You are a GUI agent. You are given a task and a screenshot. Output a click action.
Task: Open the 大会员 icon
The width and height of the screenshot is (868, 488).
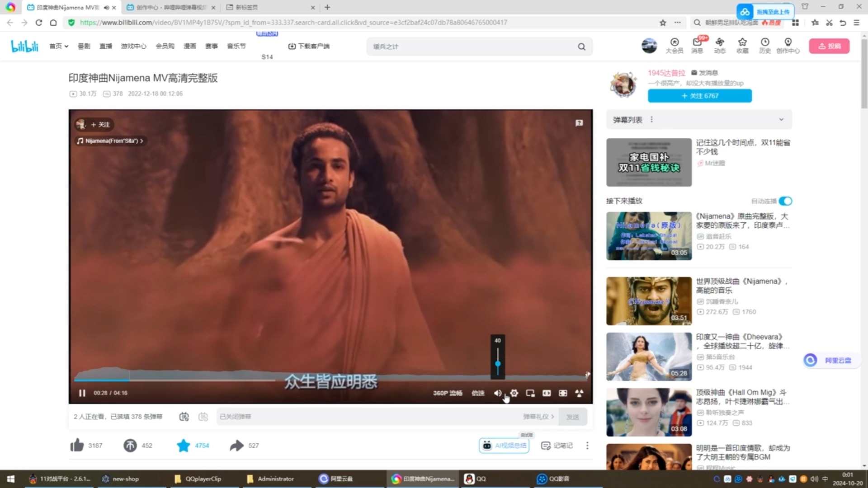[x=675, y=46]
